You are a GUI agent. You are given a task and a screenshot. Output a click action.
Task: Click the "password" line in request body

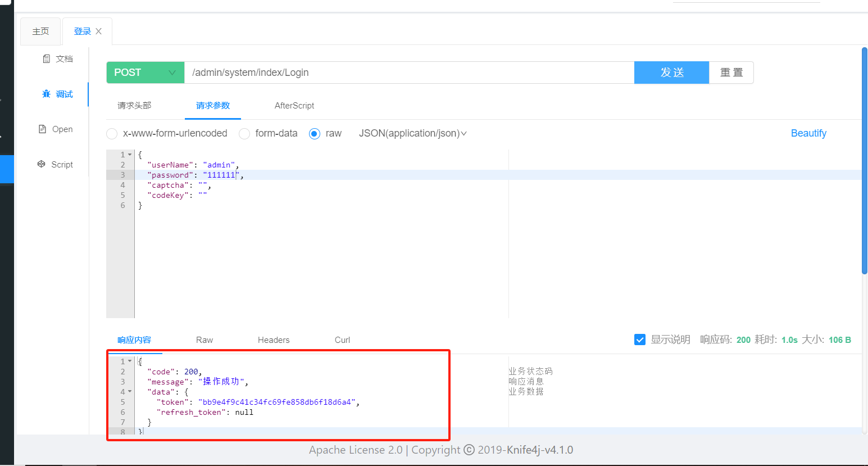pos(196,175)
